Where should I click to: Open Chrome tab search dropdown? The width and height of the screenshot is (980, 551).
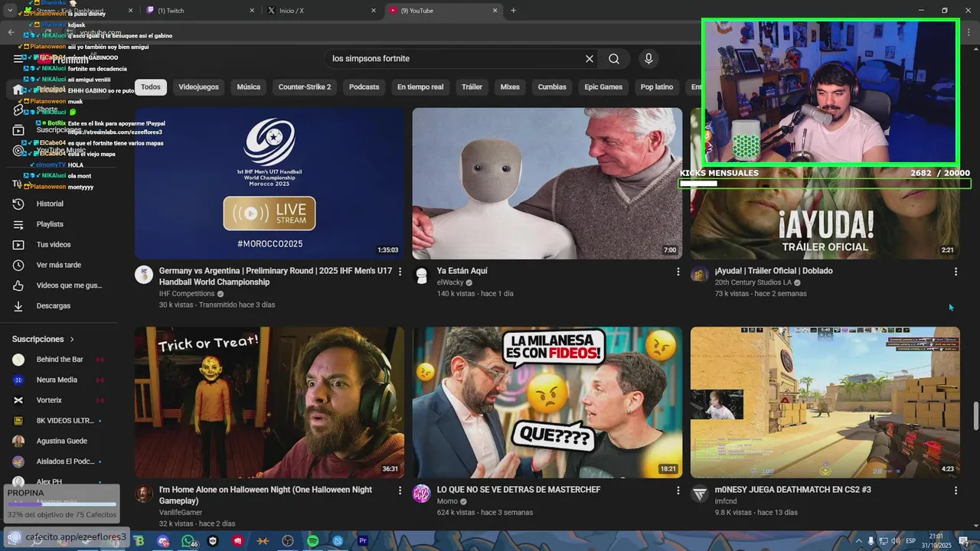click(x=10, y=11)
